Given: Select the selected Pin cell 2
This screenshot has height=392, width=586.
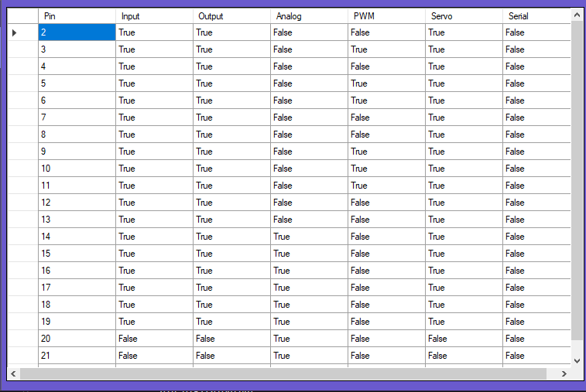Looking at the screenshot, I should point(77,32).
